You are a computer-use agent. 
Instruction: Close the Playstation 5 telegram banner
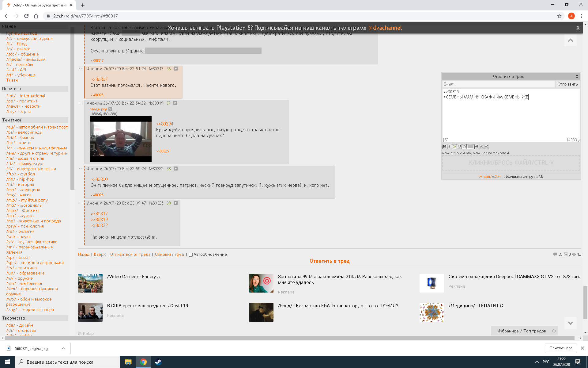pyautogui.click(x=578, y=28)
